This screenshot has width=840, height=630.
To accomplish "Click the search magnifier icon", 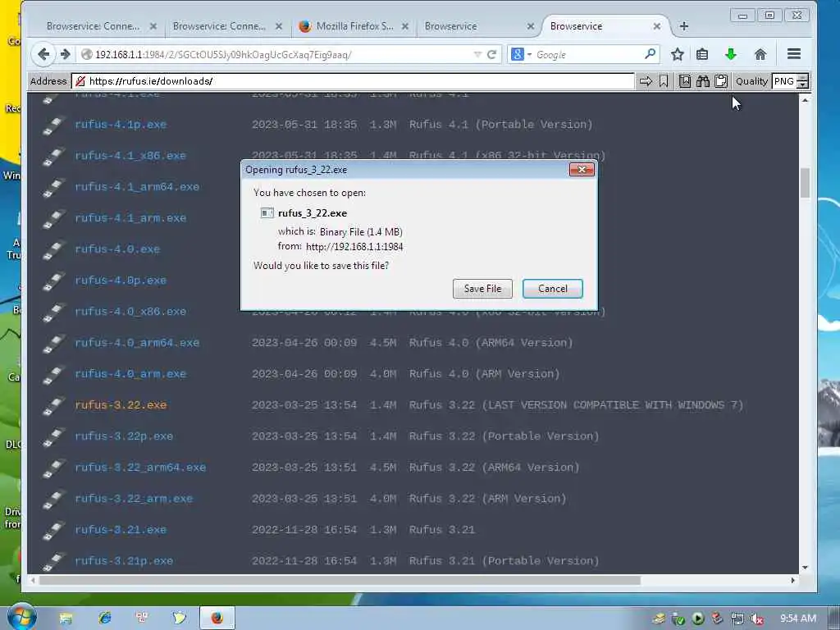I will (650, 53).
